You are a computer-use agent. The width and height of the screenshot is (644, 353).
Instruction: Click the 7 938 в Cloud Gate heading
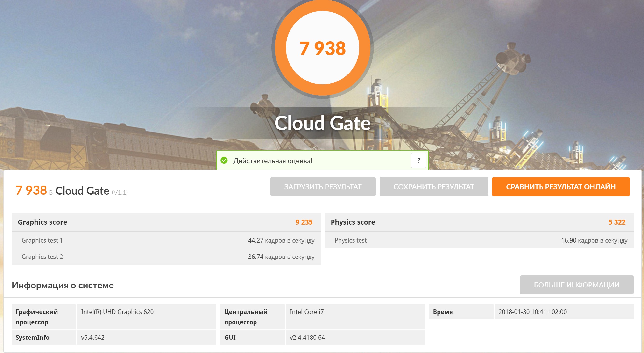pos(63,191)
